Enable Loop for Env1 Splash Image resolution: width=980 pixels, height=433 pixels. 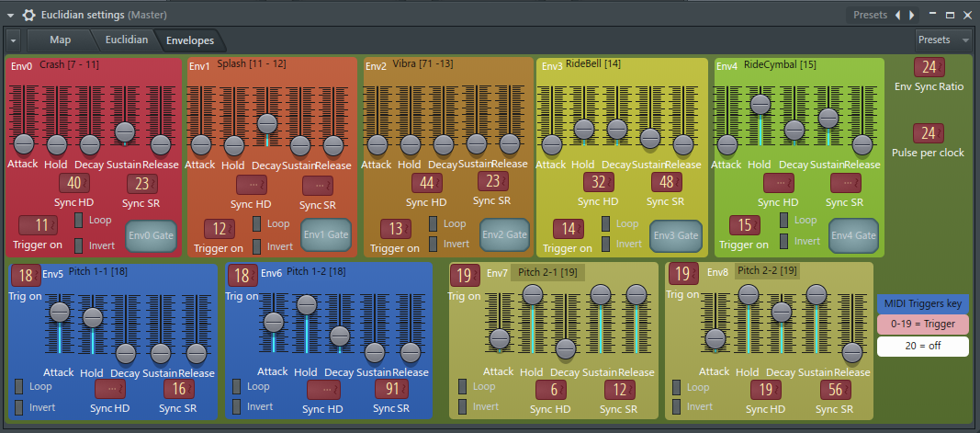click(257, 223)
